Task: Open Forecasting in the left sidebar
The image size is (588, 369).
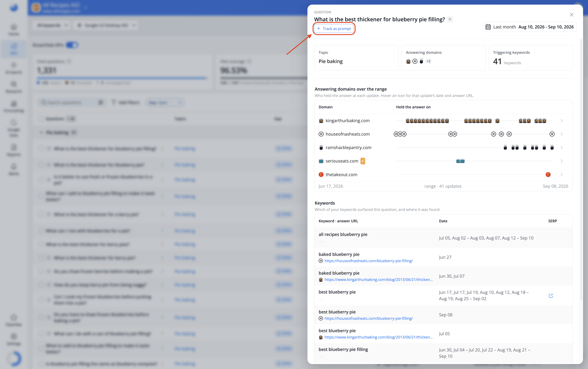Action: point(14,106)
